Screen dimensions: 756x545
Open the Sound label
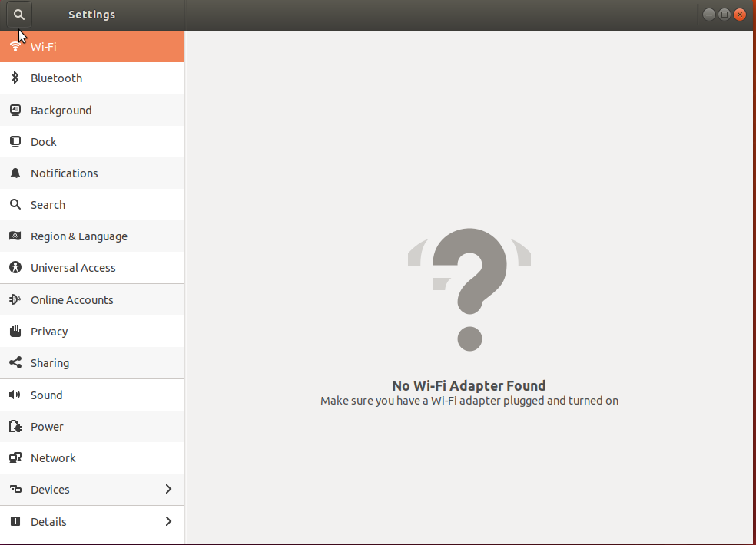(46, 395)
